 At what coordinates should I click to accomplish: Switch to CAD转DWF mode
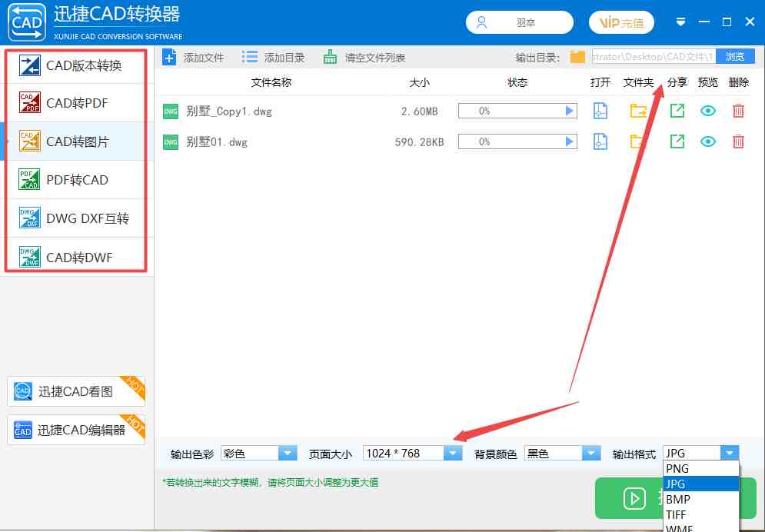pos(77,257)
